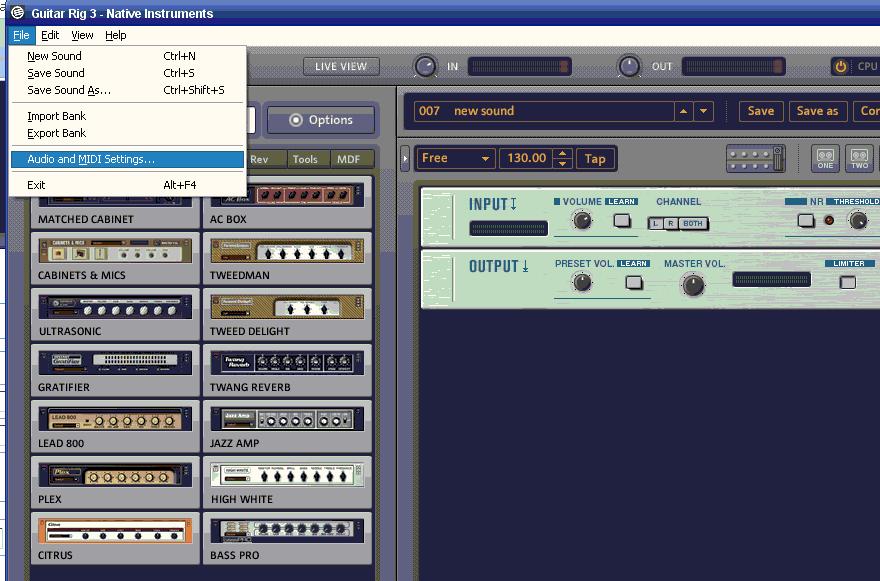Click the Tap tempo button
Image resolution: width=880 pixels, height=581 pixels.
point(595,159)
